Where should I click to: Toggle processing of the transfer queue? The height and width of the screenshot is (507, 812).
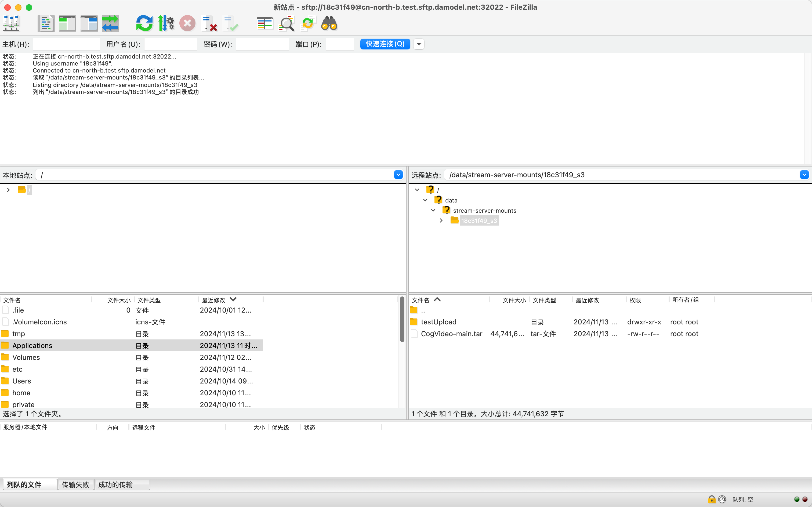pos(166,23)
